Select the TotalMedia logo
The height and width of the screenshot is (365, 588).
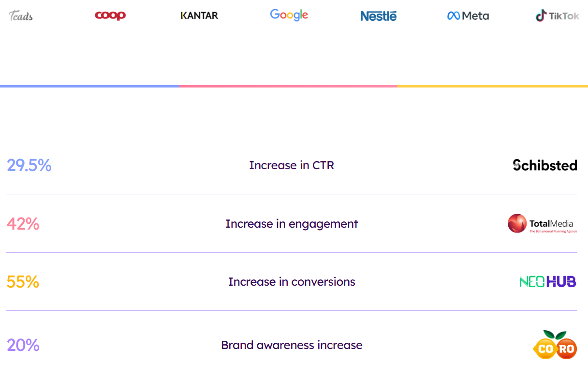tap(542, 224)
